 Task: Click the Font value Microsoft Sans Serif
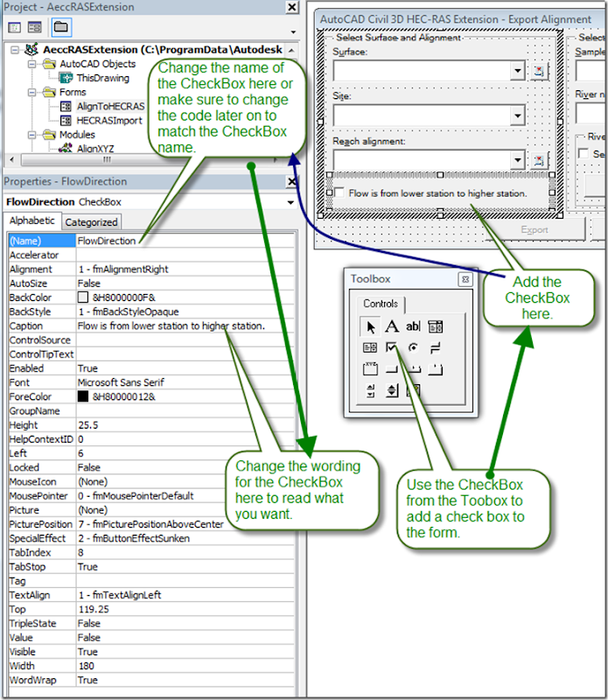click(121, 382)
